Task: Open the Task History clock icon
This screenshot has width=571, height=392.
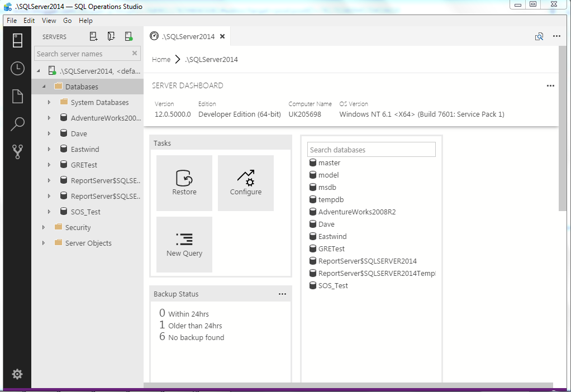Action: click(17, 69)
